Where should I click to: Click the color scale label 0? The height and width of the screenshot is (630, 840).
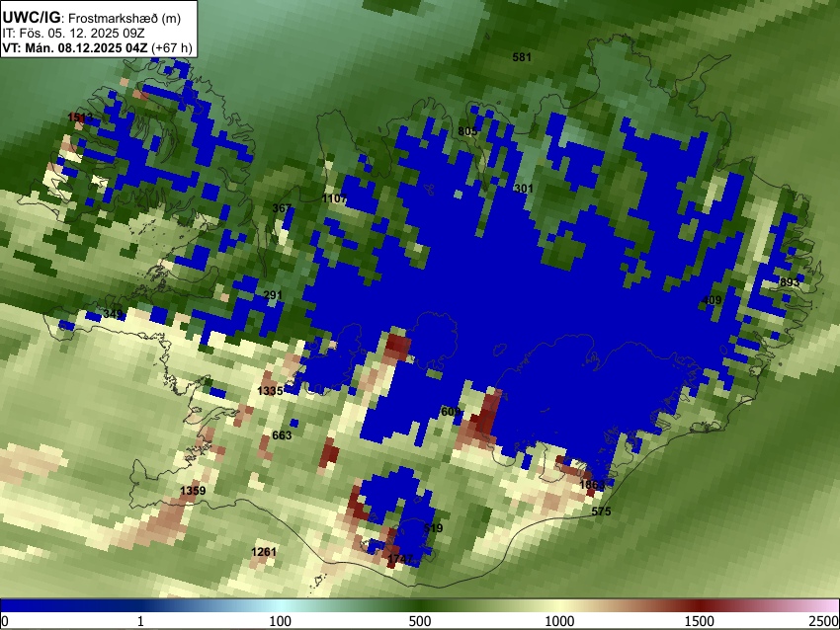(x=5, y=621)
